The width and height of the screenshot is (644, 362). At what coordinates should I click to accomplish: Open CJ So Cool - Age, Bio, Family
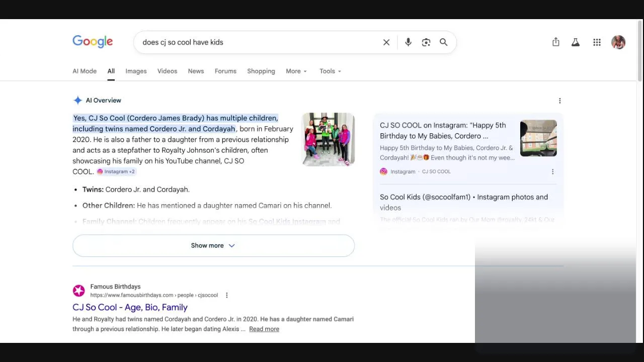coord(130,307)
